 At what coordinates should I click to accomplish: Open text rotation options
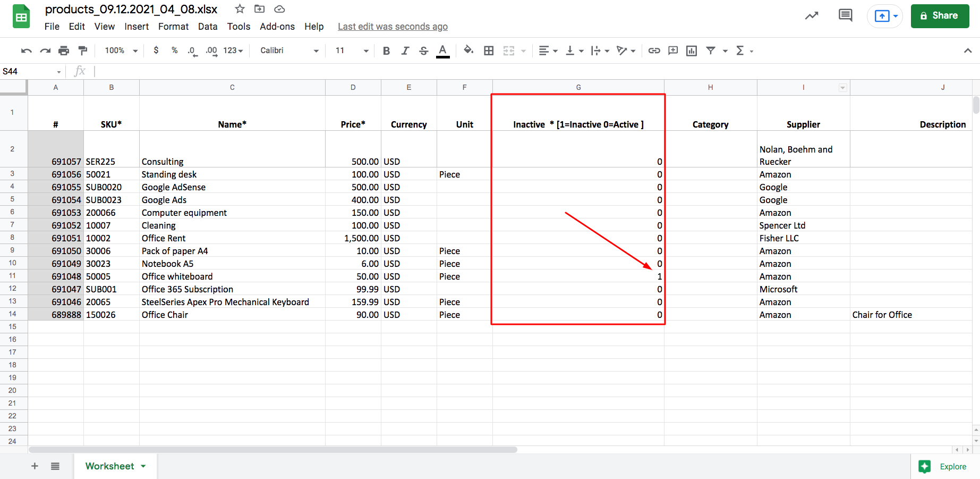(x=626, y=51)
